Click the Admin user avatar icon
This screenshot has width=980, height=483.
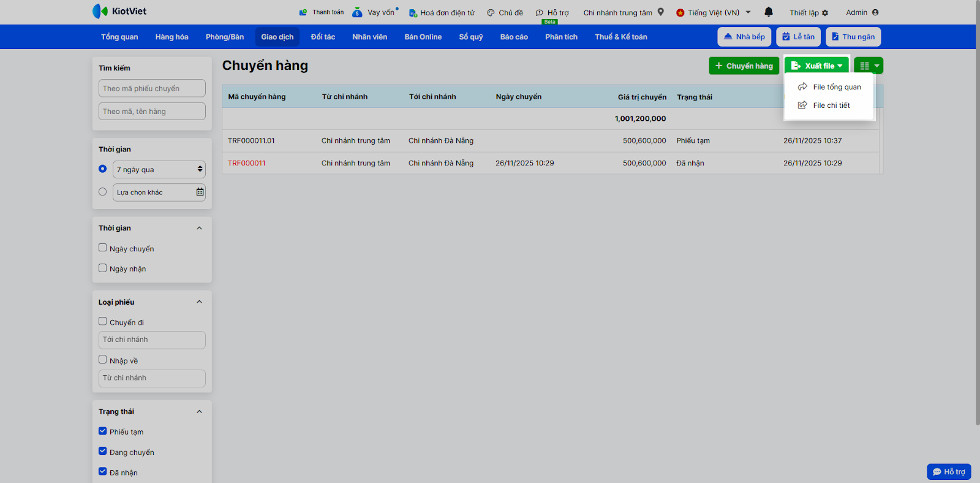[x=875, y=12]
